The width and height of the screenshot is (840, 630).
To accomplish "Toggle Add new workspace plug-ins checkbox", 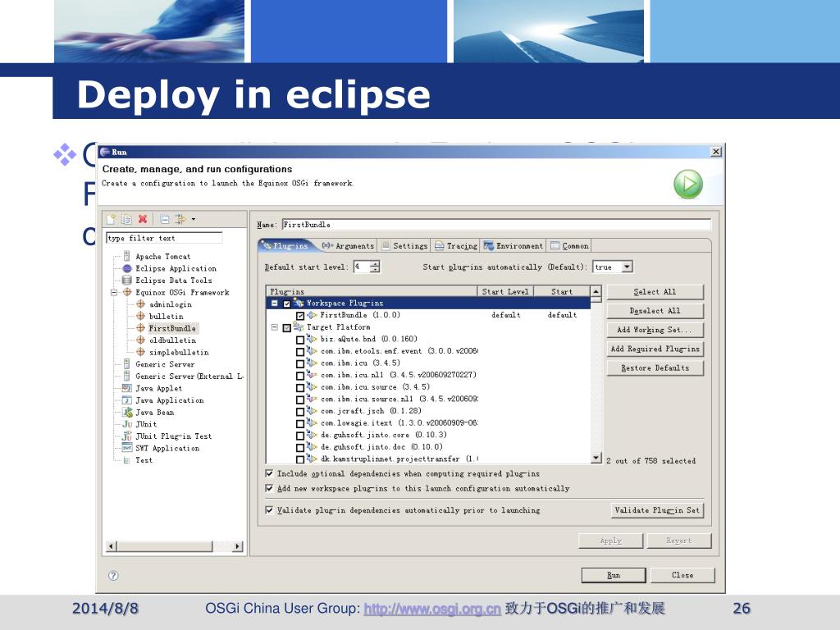I will [269, 488].
